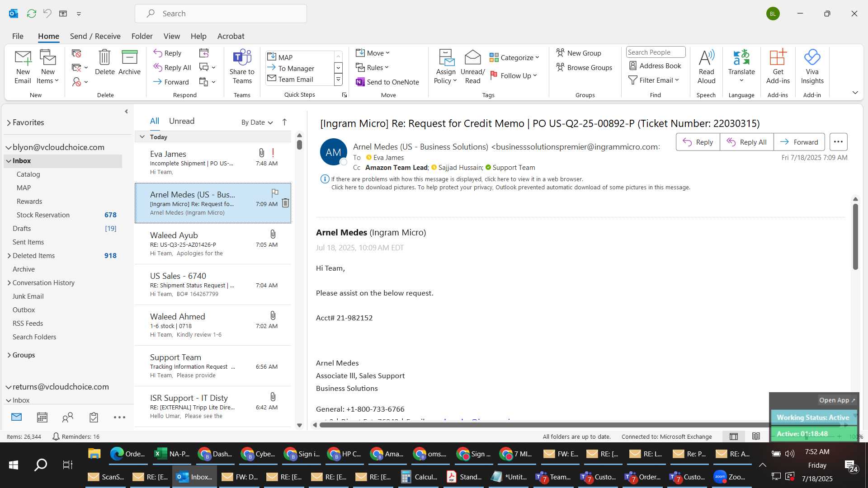Click the Windows Start button
Screen dimensions: 868x488
coord(14,465)
